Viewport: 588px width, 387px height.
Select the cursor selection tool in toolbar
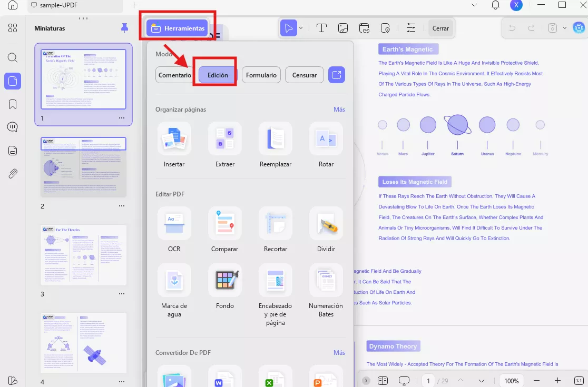(288, 28)
